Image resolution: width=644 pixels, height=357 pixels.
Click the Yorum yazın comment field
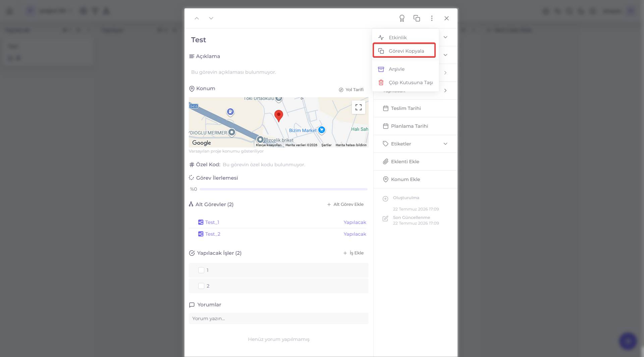click(278, 318)
